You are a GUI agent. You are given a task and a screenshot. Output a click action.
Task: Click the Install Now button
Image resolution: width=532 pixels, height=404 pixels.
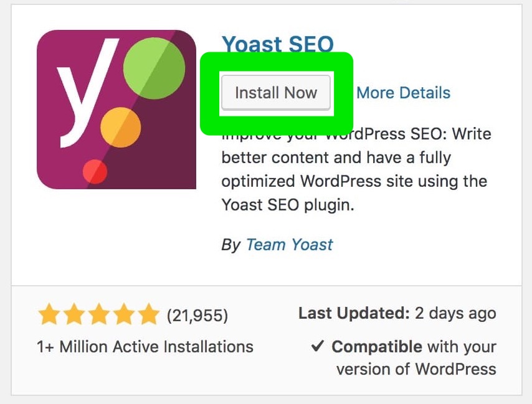[275, 93]
